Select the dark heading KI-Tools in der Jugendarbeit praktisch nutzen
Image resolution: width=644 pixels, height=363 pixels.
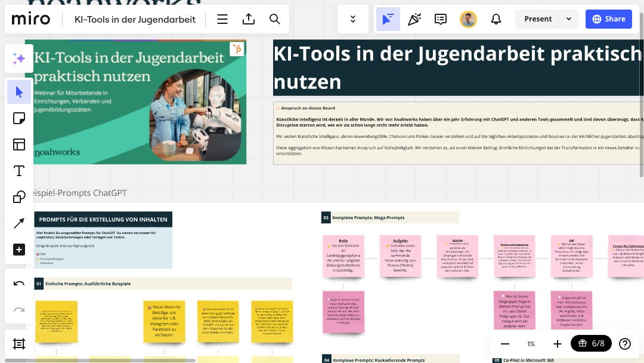[458, 67]
